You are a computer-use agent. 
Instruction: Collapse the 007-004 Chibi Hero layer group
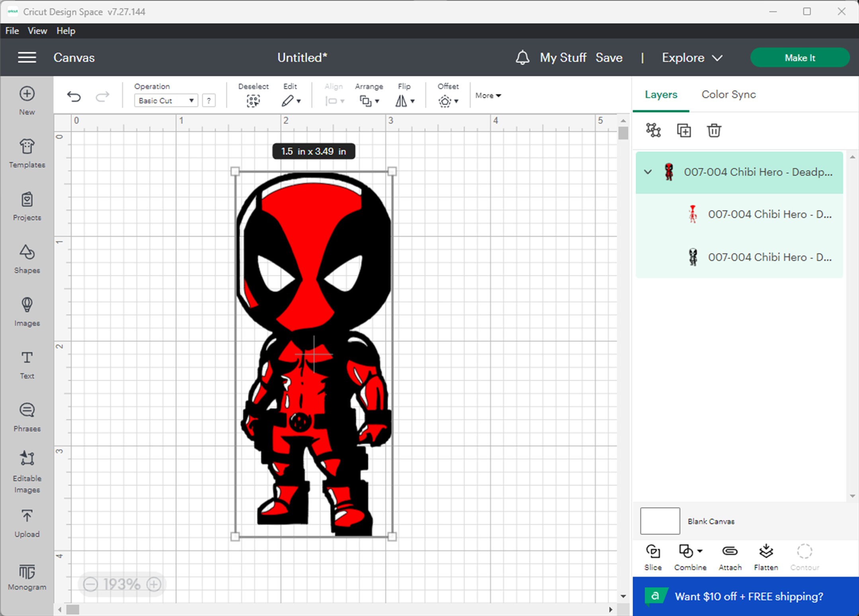point(648,172)
